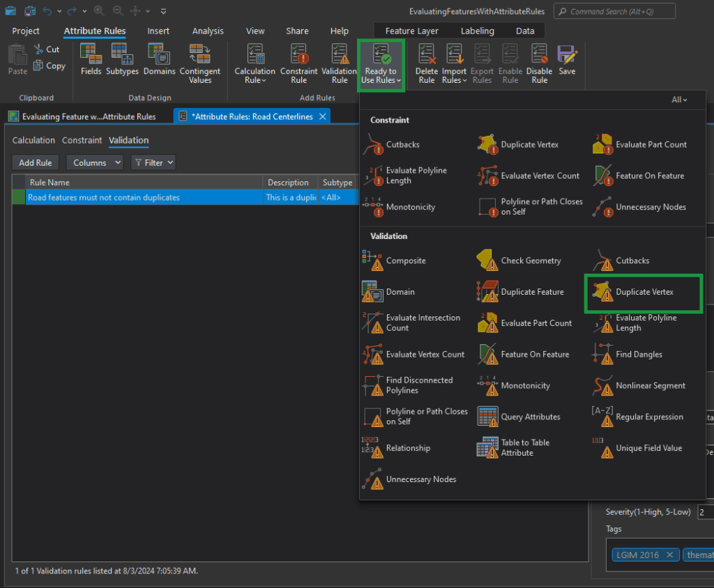Switch to the Constraint rules tab
714x588 pixels.
(x=82, y=141)
